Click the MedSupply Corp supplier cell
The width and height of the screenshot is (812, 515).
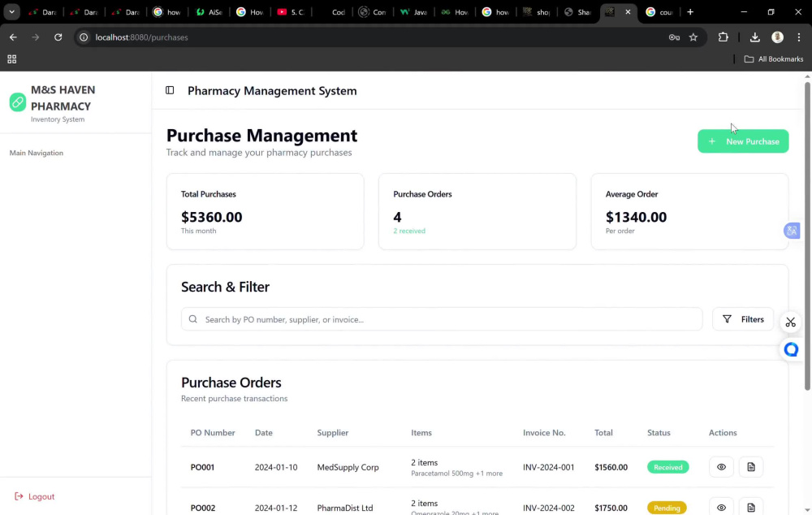[x=348, y=467]
